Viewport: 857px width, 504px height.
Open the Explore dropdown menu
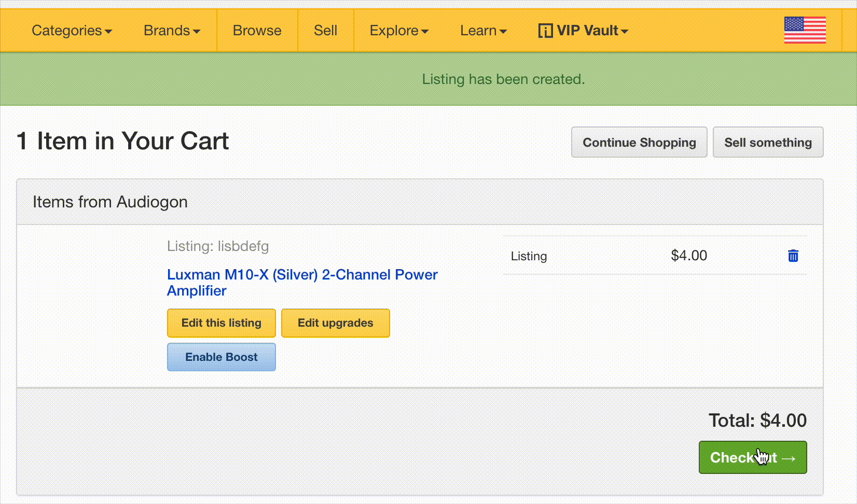tap(399, 31)
